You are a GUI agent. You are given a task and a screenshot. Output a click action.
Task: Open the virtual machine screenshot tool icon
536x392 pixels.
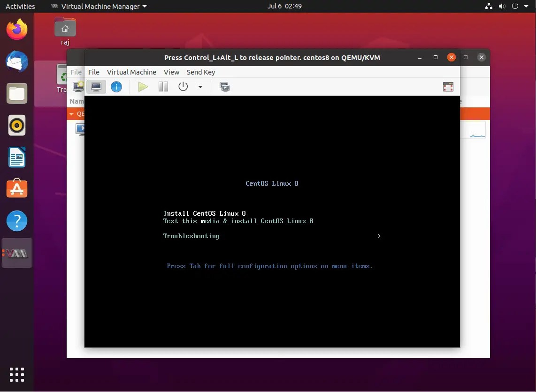click(224, 86)
